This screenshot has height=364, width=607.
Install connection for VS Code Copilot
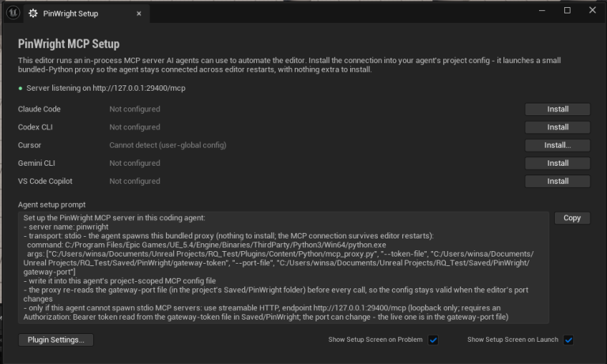tap(557, 182)
